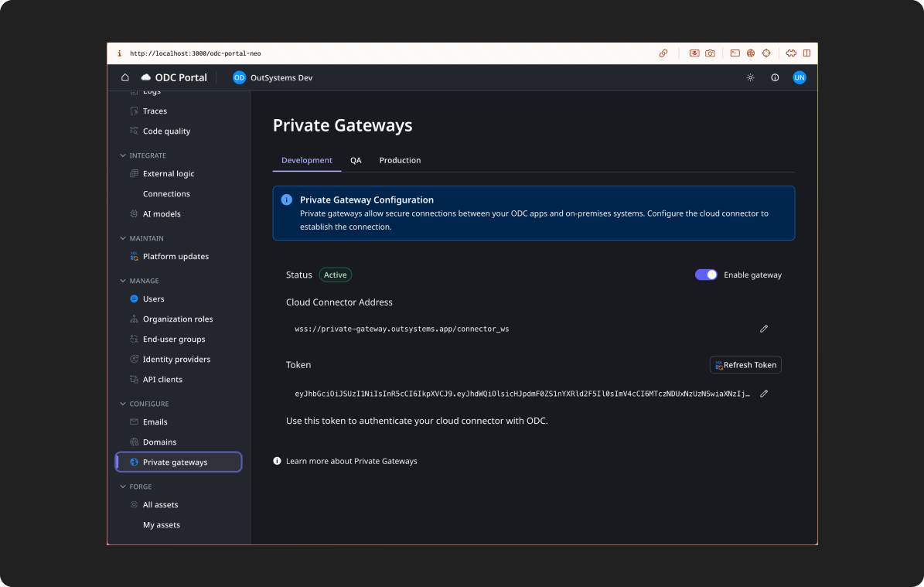
Task: Click the Emails envelope sidebar icon
Action: click(x=135, y=422)
